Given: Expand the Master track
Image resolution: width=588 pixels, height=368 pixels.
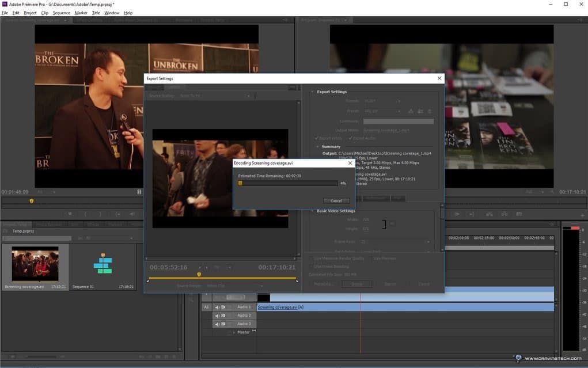Looking at the screenshot, I should (234, 332).
